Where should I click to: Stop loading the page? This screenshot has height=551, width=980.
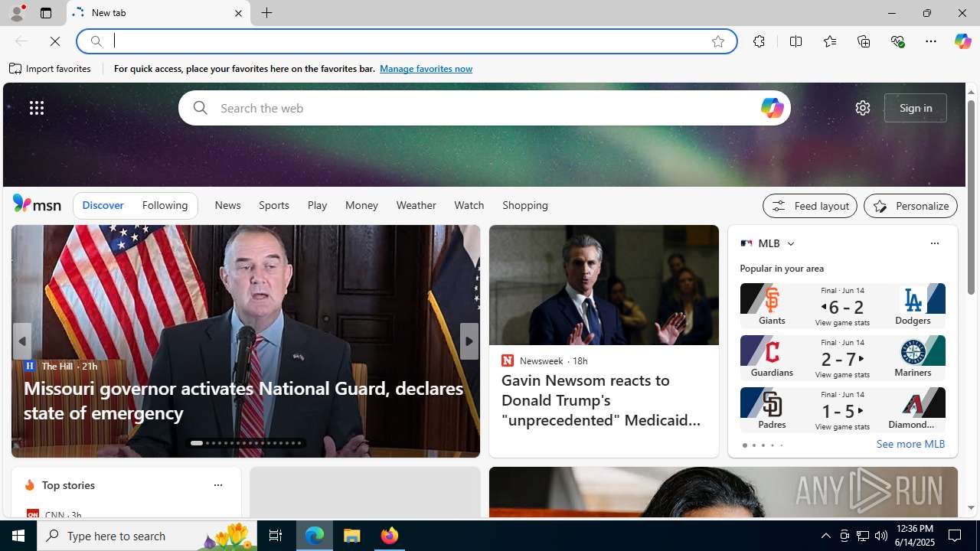[55, 41]
